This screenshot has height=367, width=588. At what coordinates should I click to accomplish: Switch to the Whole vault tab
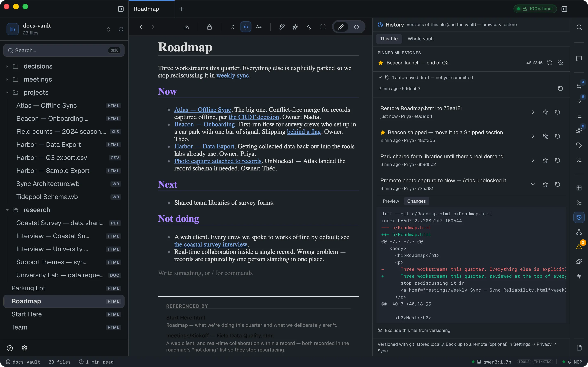[x=421, y=39]
